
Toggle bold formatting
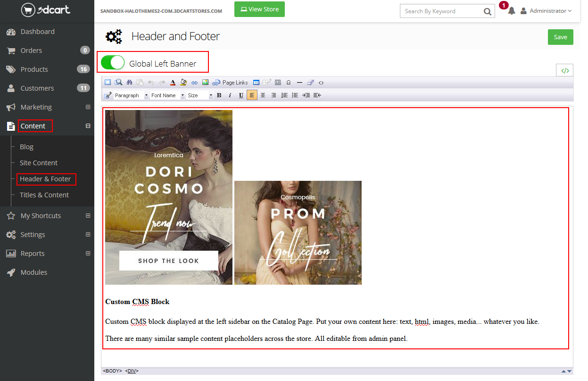pyautogui.click(x=219, y=95)
